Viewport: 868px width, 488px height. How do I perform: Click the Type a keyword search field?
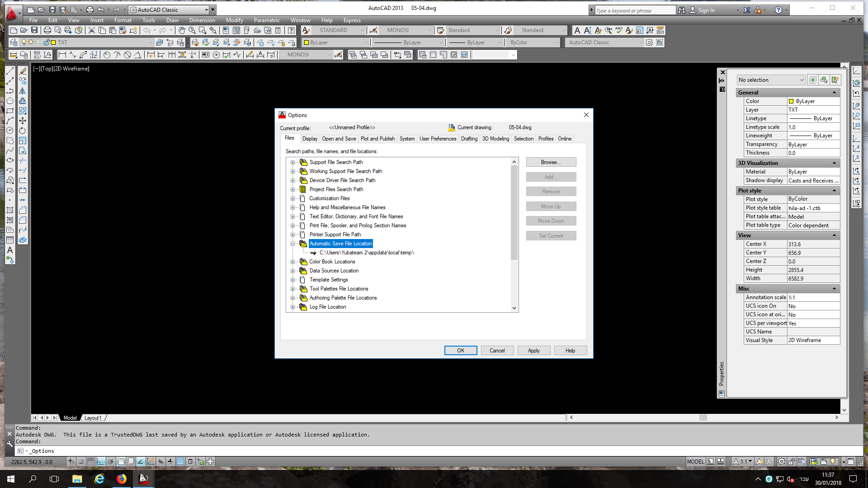coord(634,10)
